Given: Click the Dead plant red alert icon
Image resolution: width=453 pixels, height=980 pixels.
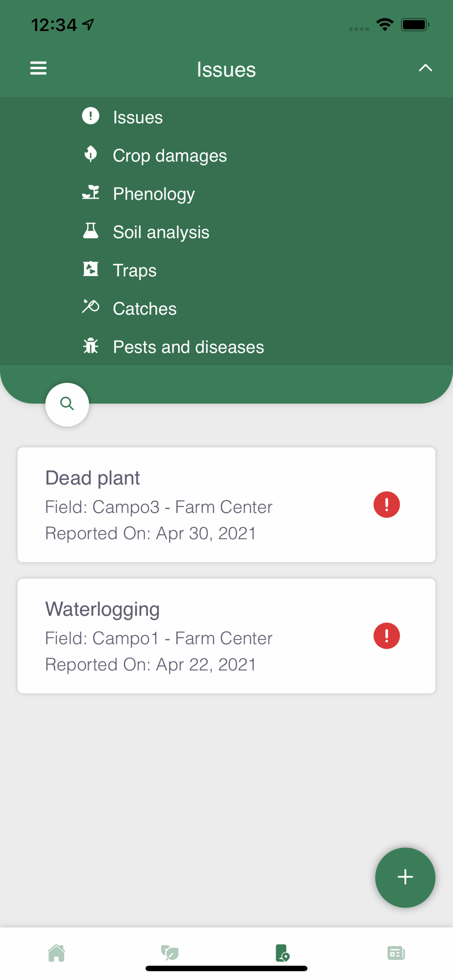Looking at the screenshot, I should (x=386, y=504).
